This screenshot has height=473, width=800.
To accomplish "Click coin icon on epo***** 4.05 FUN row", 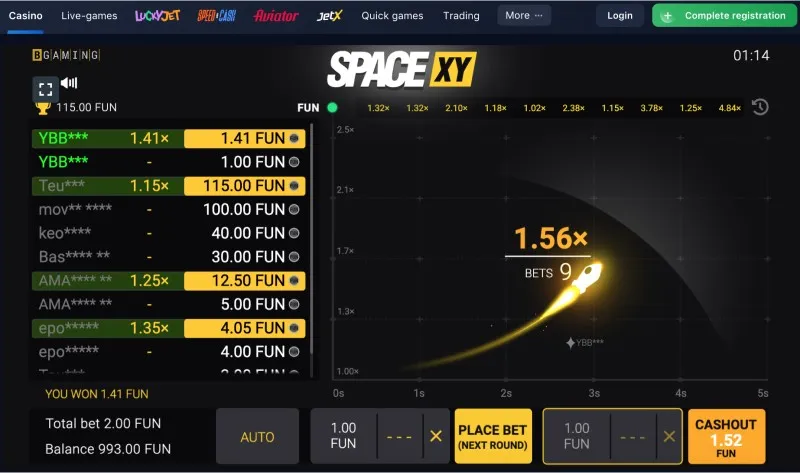I will (294, 328).
